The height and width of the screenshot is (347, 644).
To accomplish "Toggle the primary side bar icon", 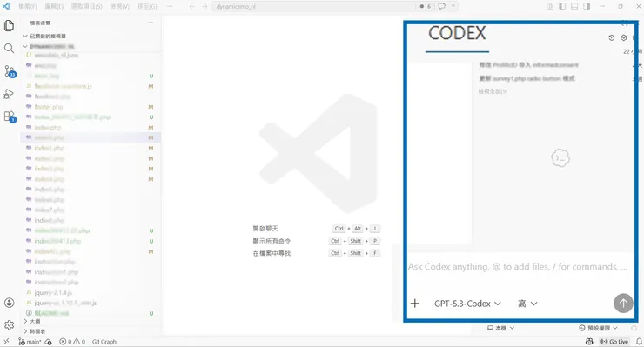I will 562,6.
